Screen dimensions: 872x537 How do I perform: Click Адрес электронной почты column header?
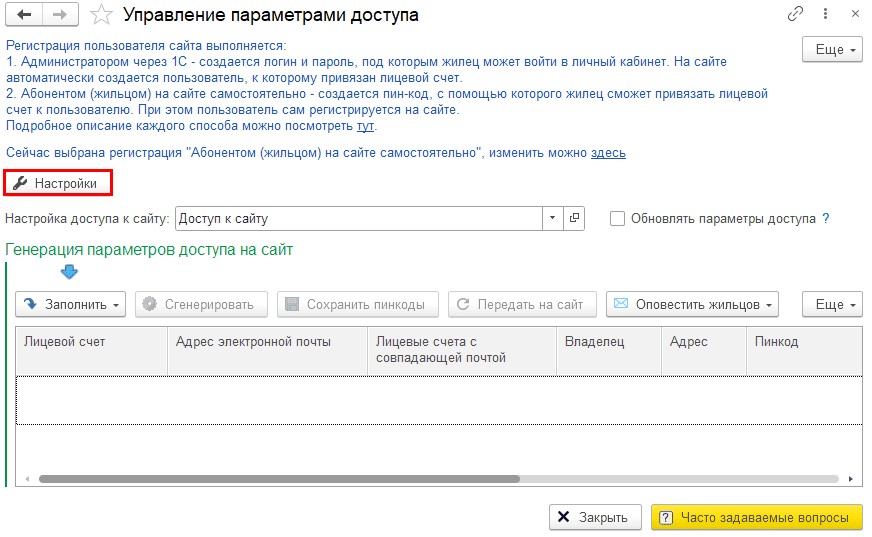[x=267, y=351]
